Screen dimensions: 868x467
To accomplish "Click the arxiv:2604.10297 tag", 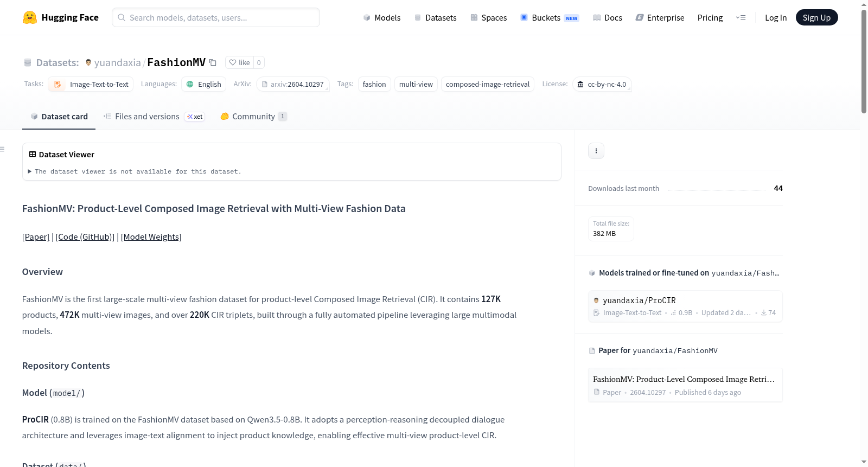I will pyautogui.click(x=293, y=84).
